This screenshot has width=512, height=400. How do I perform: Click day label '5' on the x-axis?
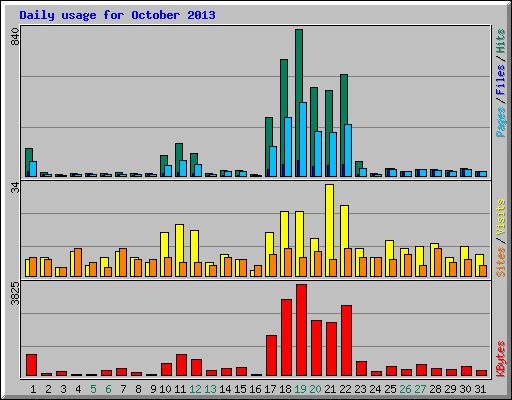[x=93, y=389]
